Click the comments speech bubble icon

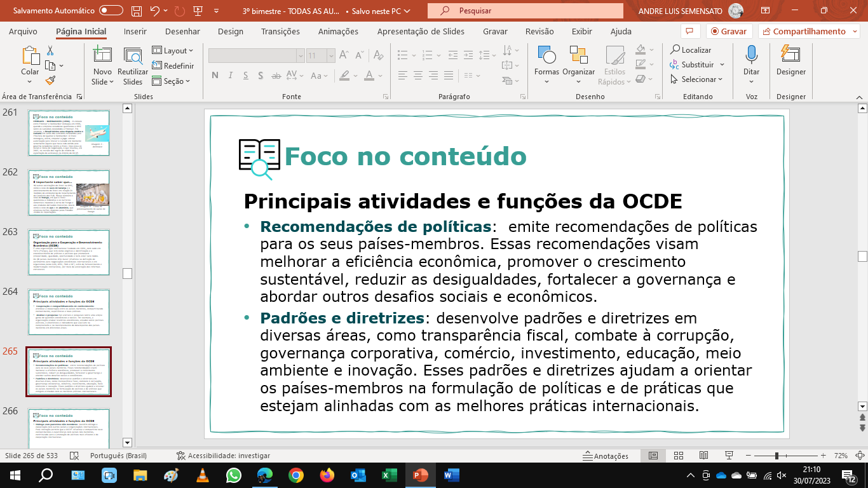pos(689,31)
